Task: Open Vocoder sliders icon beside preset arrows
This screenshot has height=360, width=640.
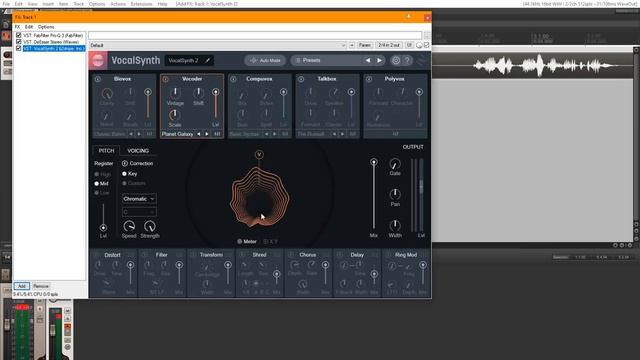Action: pyautogui.click(x=217, y=134)
